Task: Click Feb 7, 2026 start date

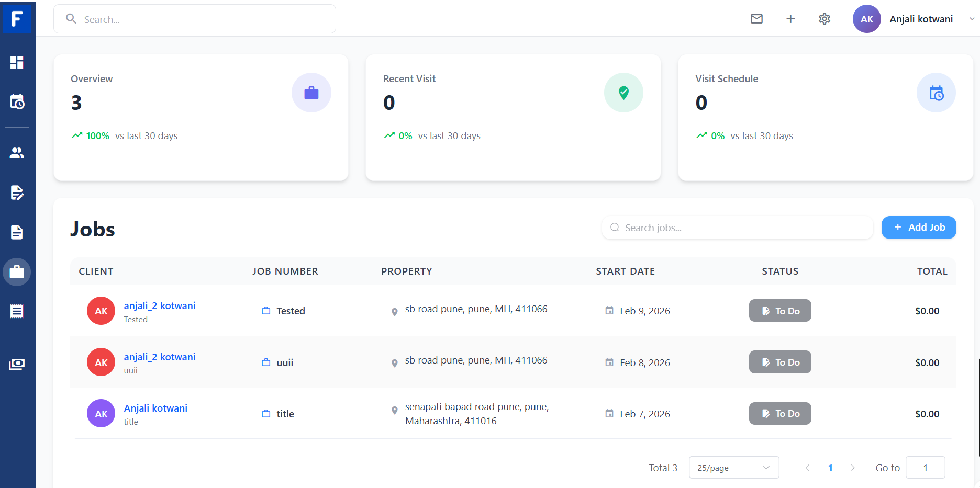Action: coord(645,414)
